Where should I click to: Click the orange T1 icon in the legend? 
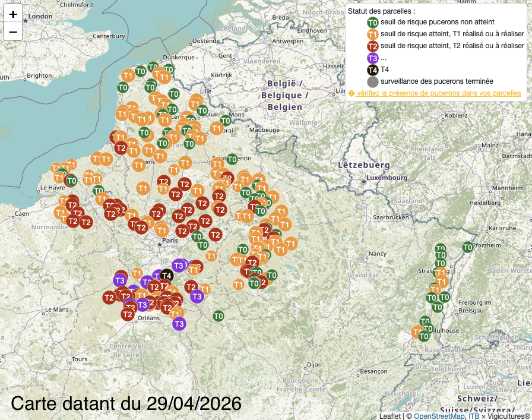(373, 34)
